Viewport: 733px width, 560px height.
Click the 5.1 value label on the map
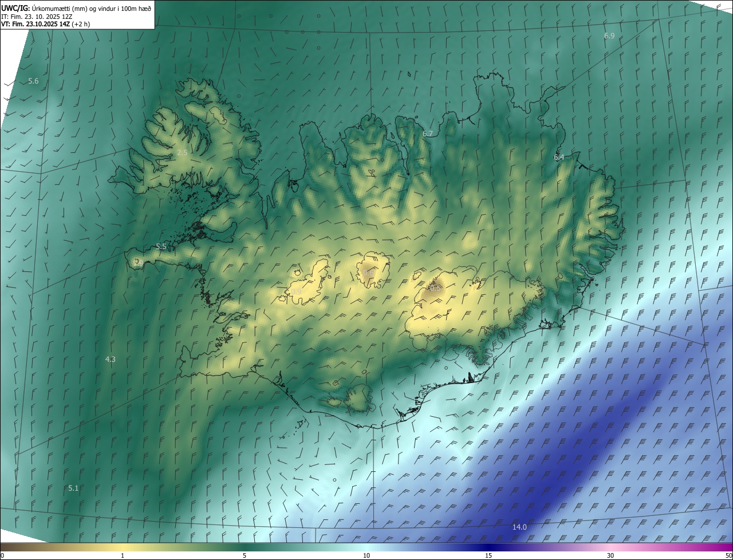[73, 488]
